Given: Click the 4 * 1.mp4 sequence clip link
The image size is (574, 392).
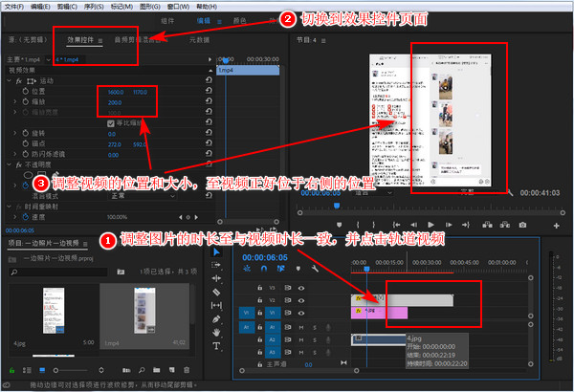Looking at the screenshot, I should point(67,59).
